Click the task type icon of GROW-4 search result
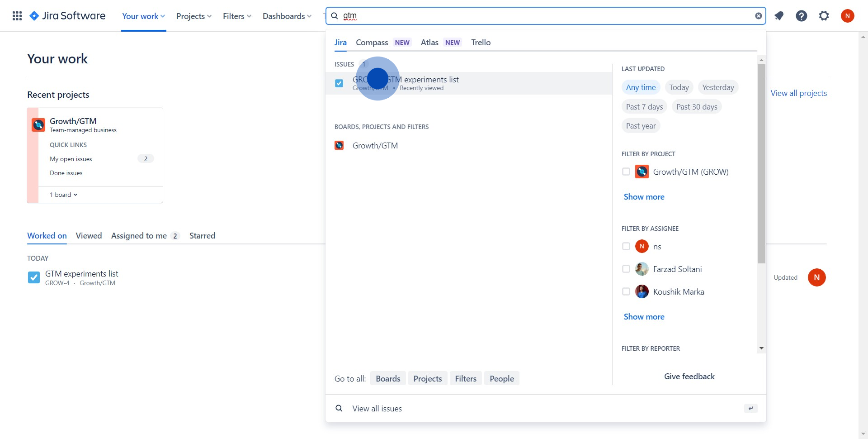 339,83
